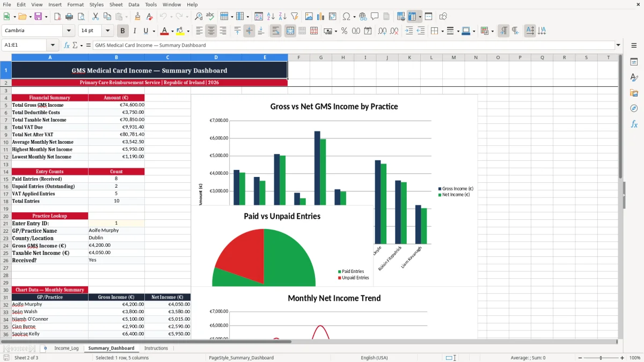Open Find & Replace magnifier icon
The width and height of the screenshot is (644, 362).
[x=199, y=17]
